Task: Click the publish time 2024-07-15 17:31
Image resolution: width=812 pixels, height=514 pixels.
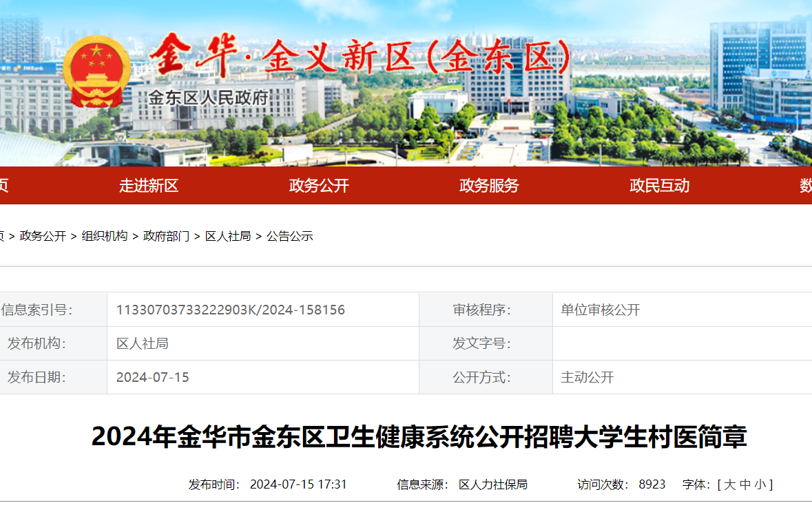Action: 298,484
